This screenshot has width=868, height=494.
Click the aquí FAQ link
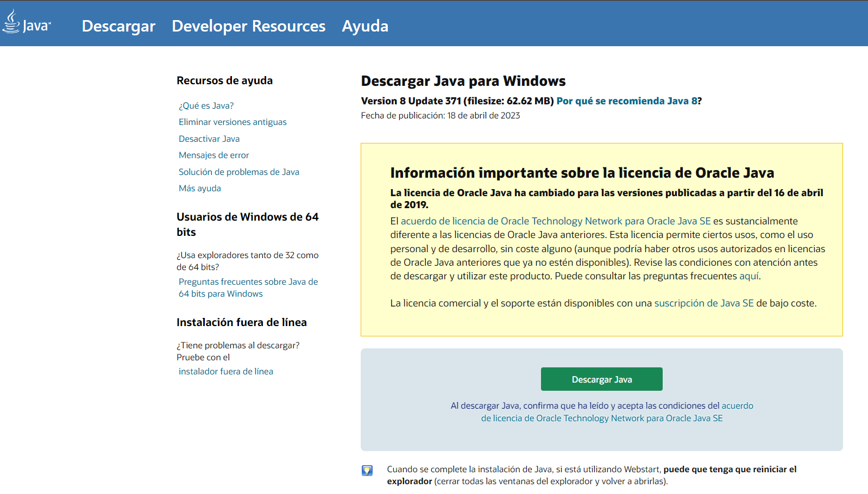[x=749, y=276]
